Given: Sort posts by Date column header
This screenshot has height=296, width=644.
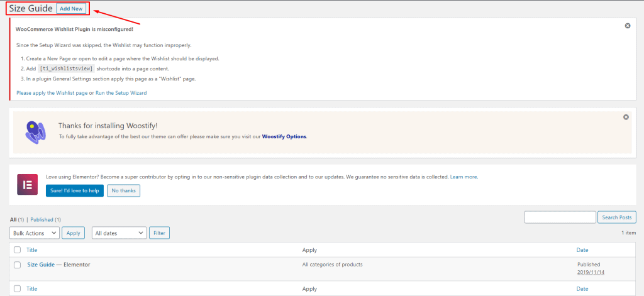Looking at the screenshot, I should coord(582,249).
